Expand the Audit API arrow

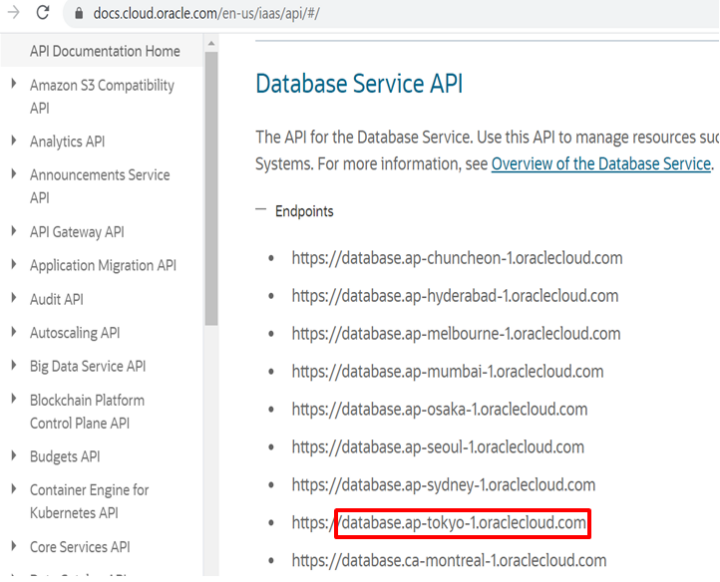[x=13, y=299]
